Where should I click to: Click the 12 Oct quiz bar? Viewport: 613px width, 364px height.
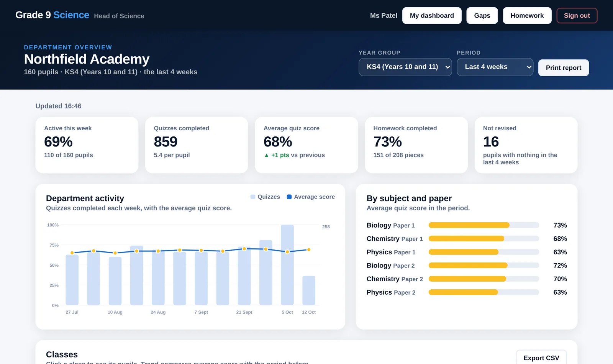tap(309, 290)
